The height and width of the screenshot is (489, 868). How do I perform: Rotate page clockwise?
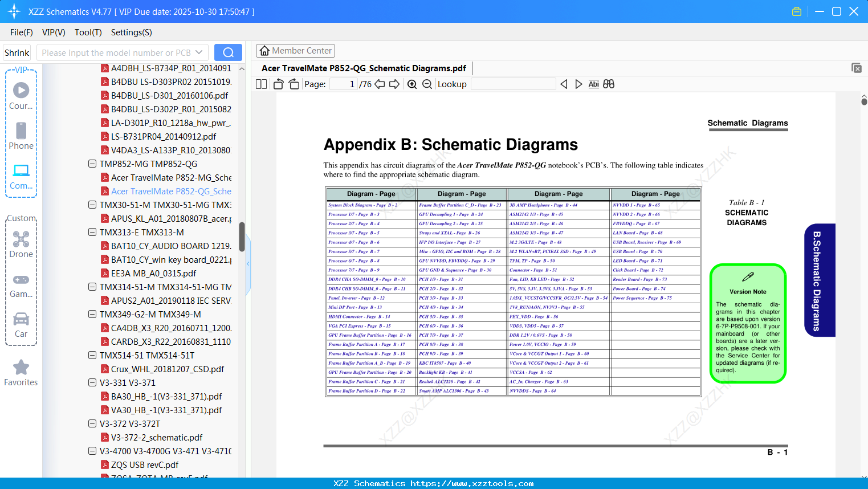click(x=294, y=84)
